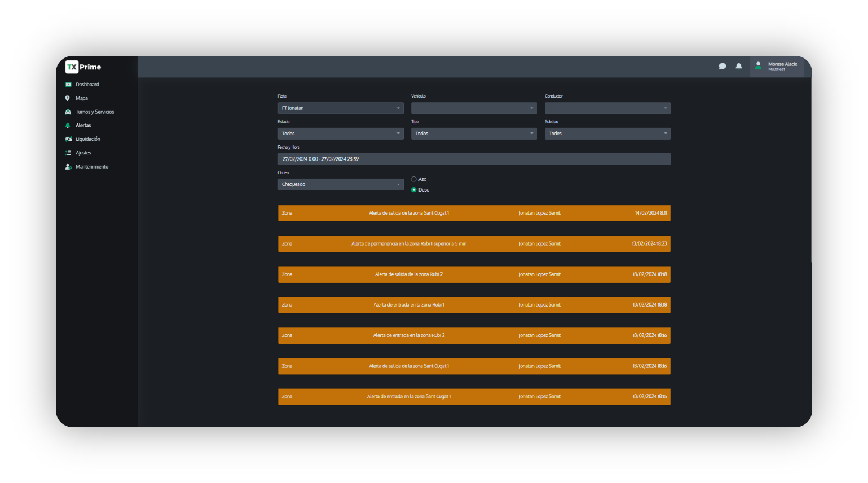Open the empty Conductor dropdown
This screenshot has height=483, width=868.
click(x=607, y=108)
